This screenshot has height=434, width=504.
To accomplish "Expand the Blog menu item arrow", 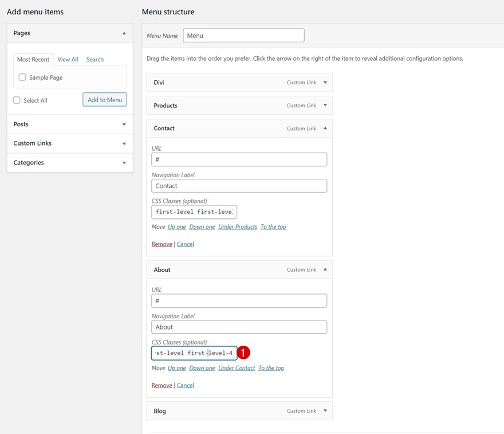I will coord(325,411).
